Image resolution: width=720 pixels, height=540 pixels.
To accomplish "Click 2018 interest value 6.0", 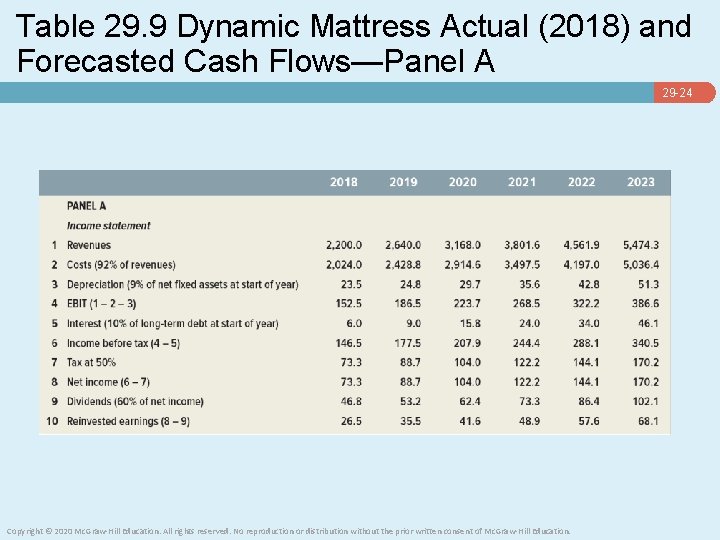I will (x=354, y=324).
